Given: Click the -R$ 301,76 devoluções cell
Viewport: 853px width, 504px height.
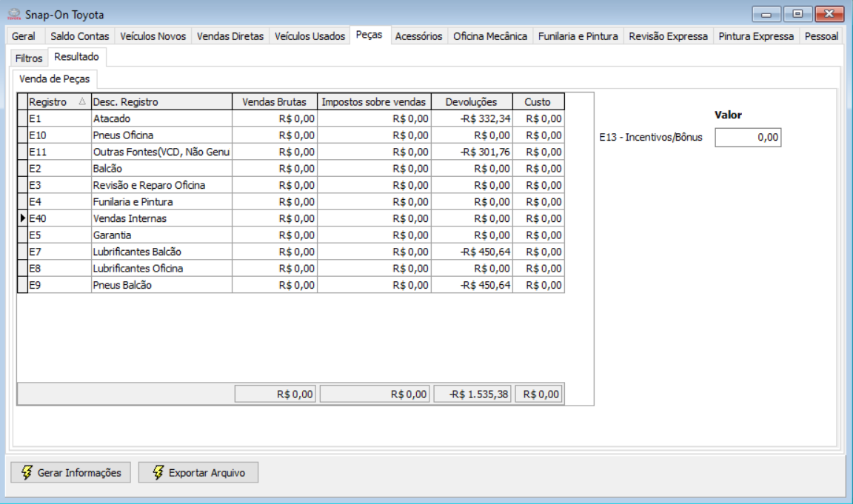Looking at the screenshot, I should (472, 152).
